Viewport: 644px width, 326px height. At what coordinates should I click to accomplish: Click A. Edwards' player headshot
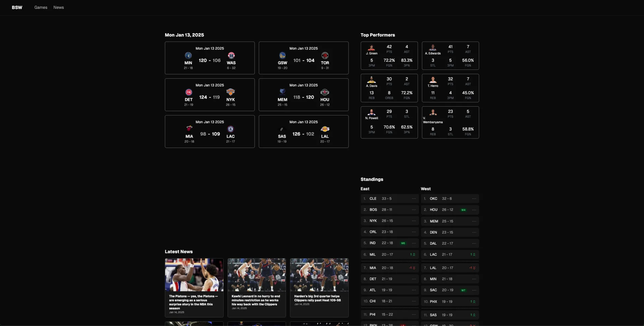pyautogui.click(x=433, y=48)
